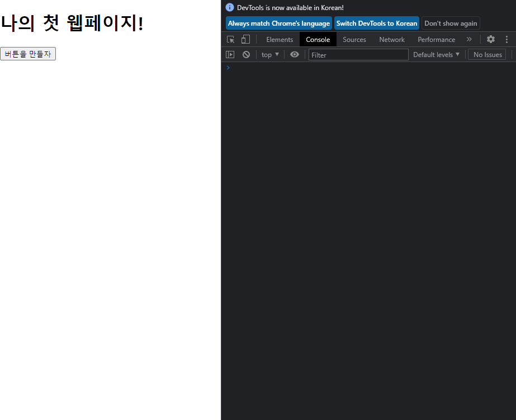The height and width of the screenshot is (420, 516).
Task: Create live expression with eye icon
Action: point(295,54)
